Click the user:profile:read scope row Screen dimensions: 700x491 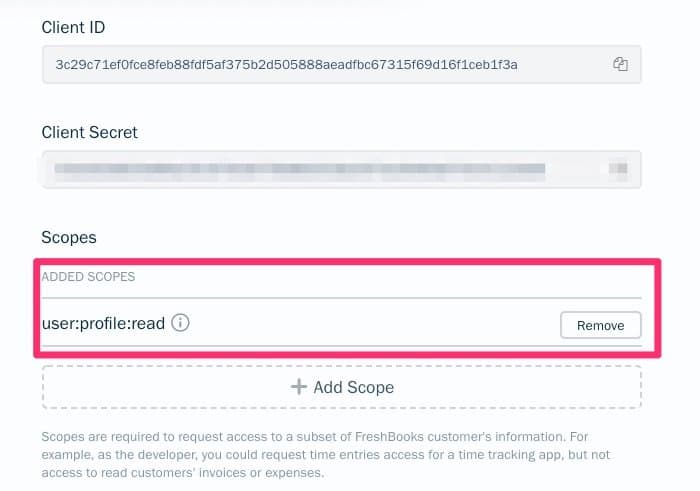point(380,324)
